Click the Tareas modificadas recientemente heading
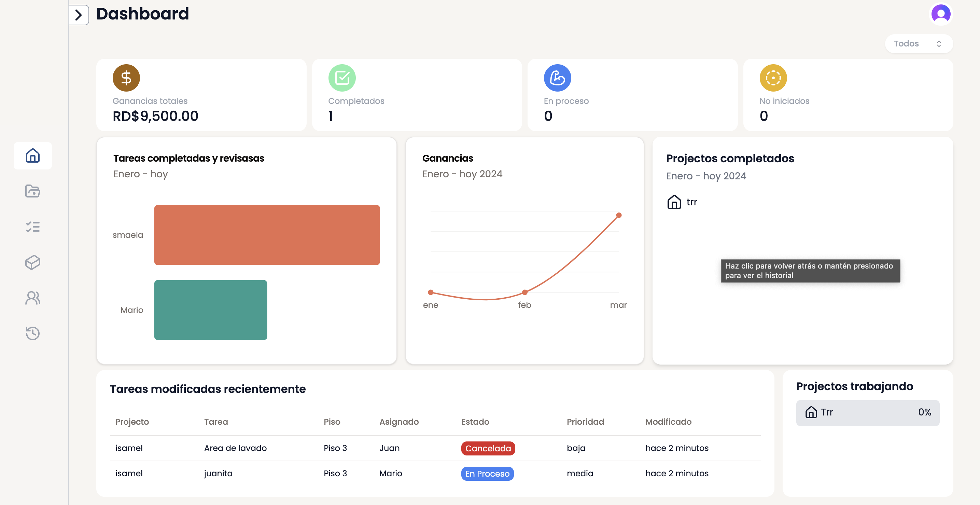Image resolution: width=980 pixels, height=505 pixels. coord(208,389)
